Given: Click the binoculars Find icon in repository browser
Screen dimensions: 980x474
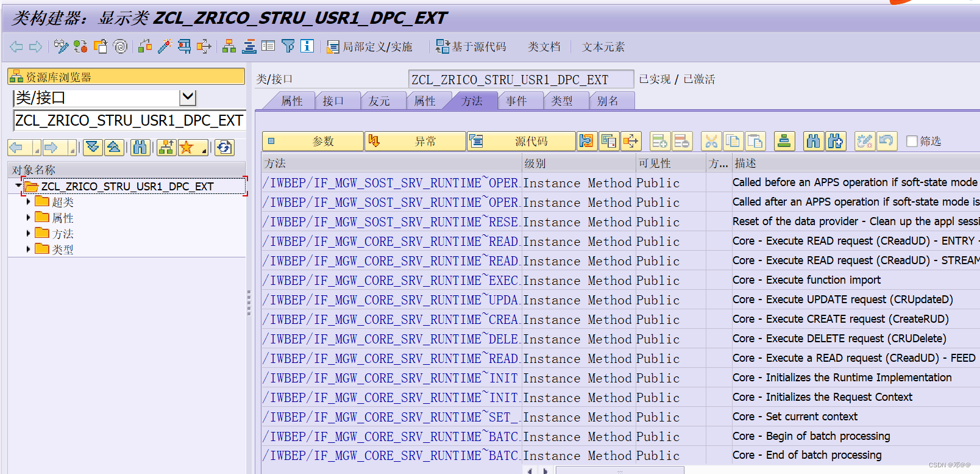Looking at the screenshot, I should click(x=140, y=148).
